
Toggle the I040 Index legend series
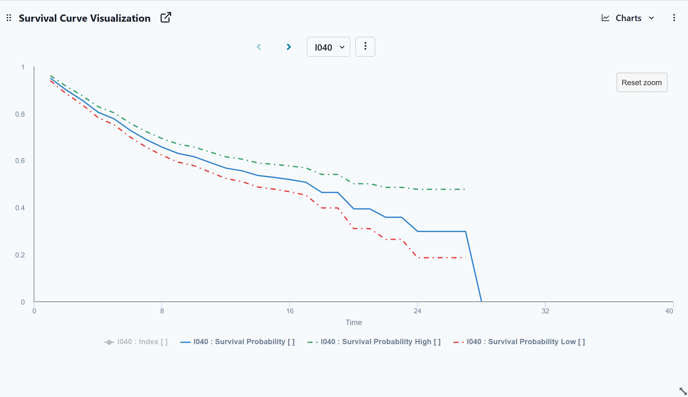(136, 342)
